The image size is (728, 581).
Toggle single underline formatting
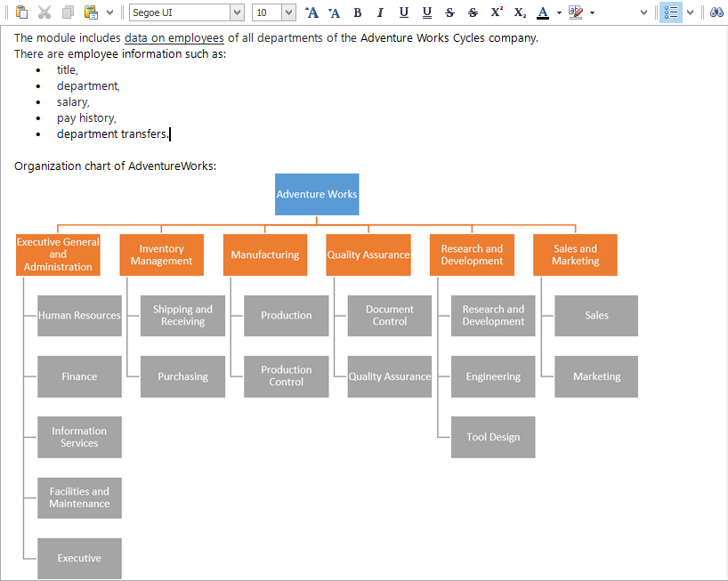coord(403,12)
